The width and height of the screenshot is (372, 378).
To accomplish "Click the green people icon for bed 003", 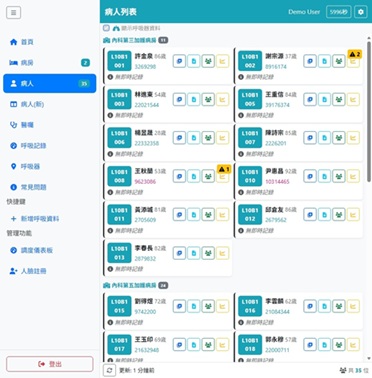I will click(x=208, y=100).
